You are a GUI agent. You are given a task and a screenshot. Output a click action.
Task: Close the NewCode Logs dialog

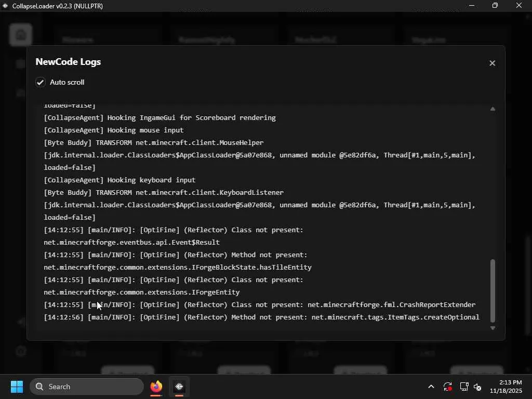pos(492,63)
